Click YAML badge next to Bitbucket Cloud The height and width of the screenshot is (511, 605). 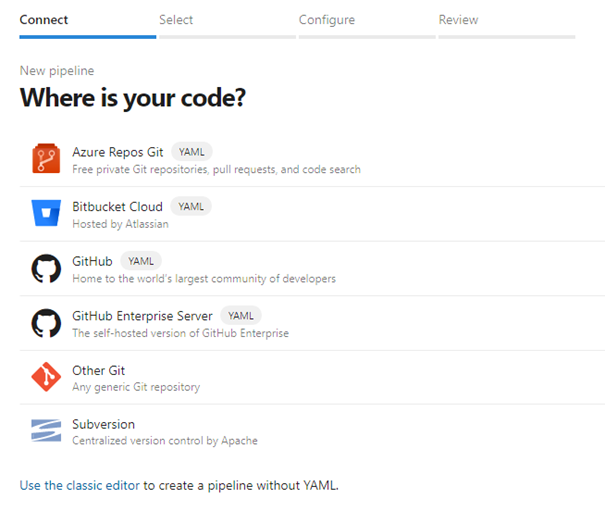coord(191,206)
